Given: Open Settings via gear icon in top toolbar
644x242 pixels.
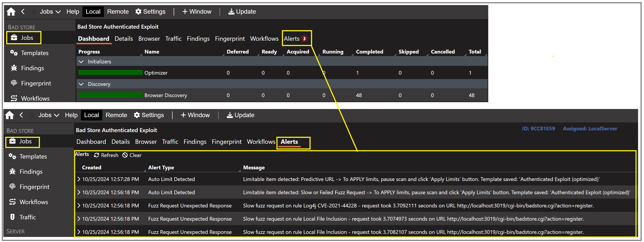Looking at the screenshot, I should pyautogui.click(x=138, y=11).
